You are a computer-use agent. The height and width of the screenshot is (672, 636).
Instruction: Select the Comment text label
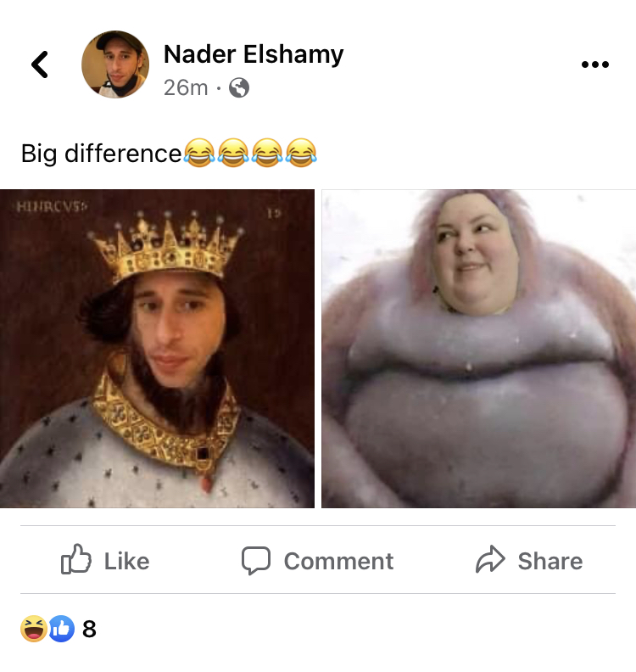point(338,561)
